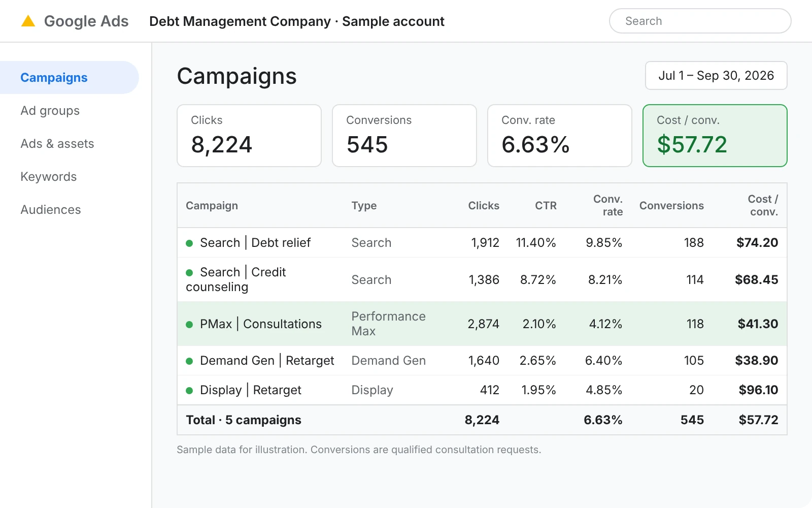Click the green status dot for Display | Retarget

click(189, 391)
